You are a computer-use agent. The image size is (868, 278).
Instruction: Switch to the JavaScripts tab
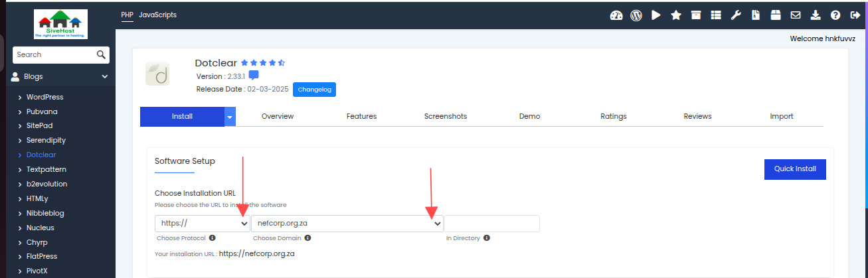click(x=157, y=15)
